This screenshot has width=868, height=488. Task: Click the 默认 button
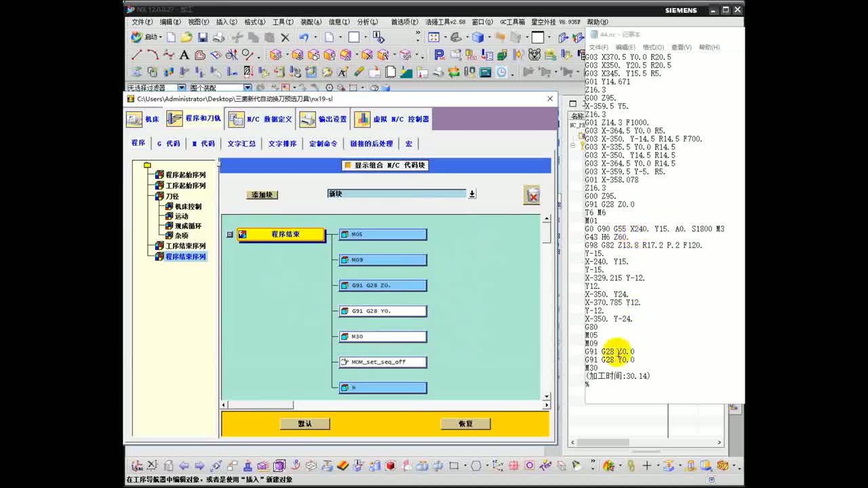click(x=304, y=424)
